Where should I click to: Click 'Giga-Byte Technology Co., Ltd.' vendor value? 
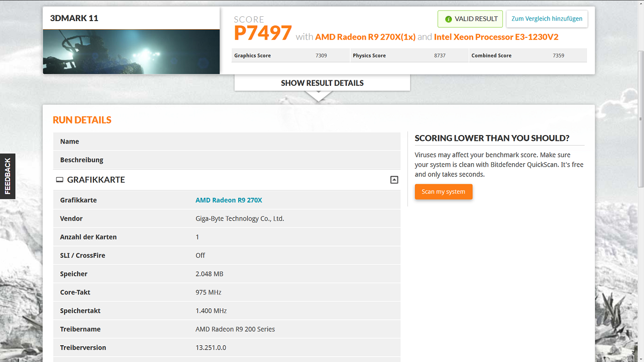(x=240, y=219)
